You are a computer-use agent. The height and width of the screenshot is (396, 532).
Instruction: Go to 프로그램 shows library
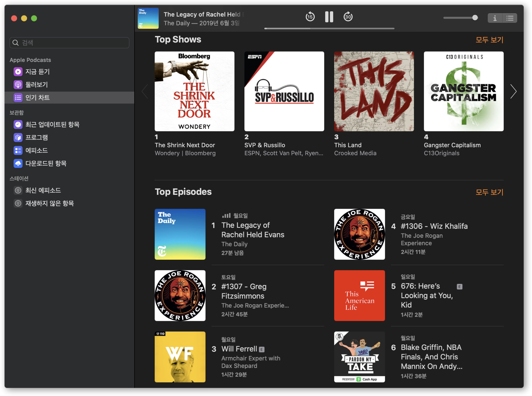pyautogui.click(x=36, y=138)
